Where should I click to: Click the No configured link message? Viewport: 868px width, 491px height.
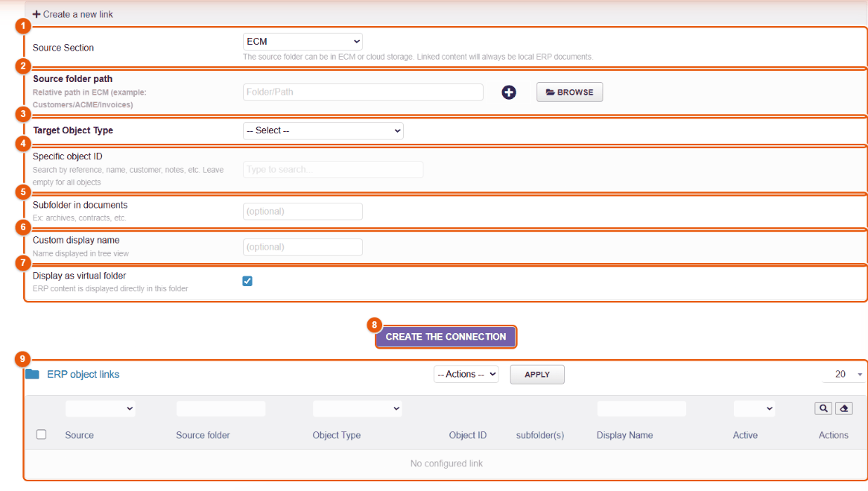click(446, 463)
